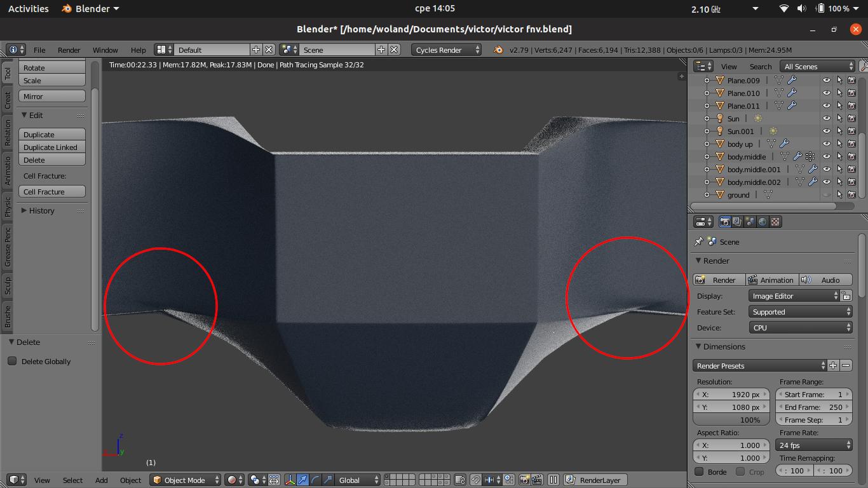Image resolution: width=868 pixels, height=488 pixels.
Task: Open the World properties tab globe icon
Action: (763, 222)
